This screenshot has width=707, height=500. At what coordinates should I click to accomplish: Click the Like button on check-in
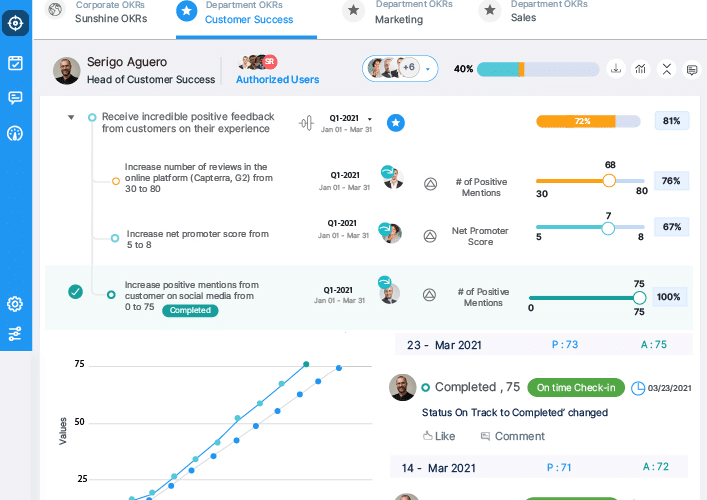[438, 436]
